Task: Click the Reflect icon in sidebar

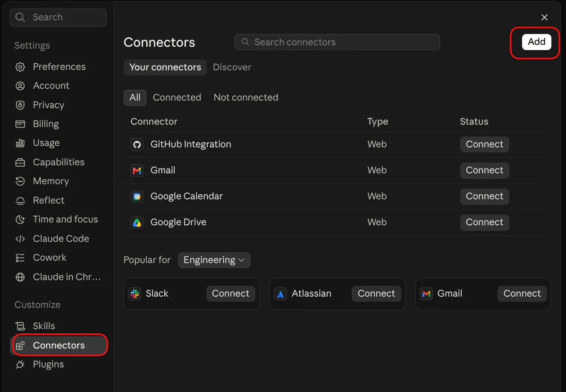Action: click(20, 201)
